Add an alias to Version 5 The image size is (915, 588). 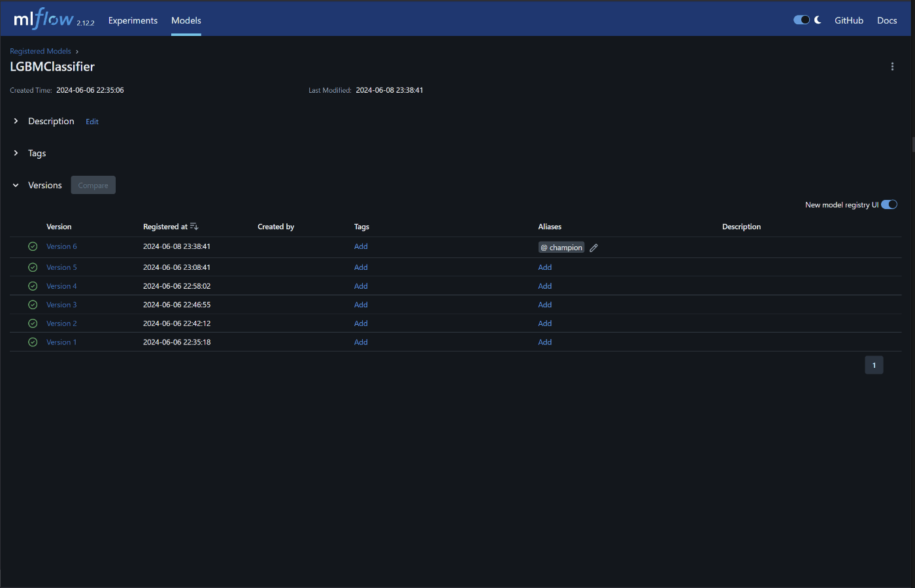[545, 267]
